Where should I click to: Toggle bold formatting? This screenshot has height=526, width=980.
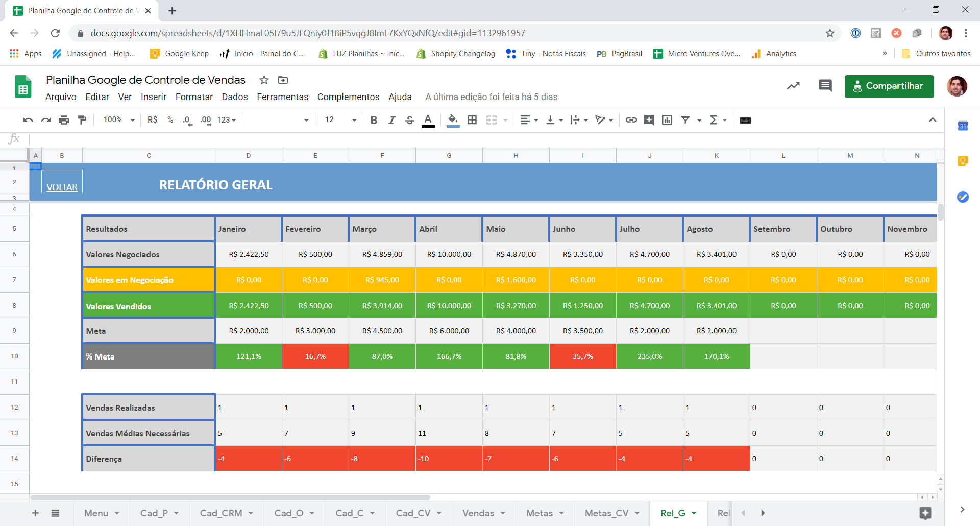point(374,120)
